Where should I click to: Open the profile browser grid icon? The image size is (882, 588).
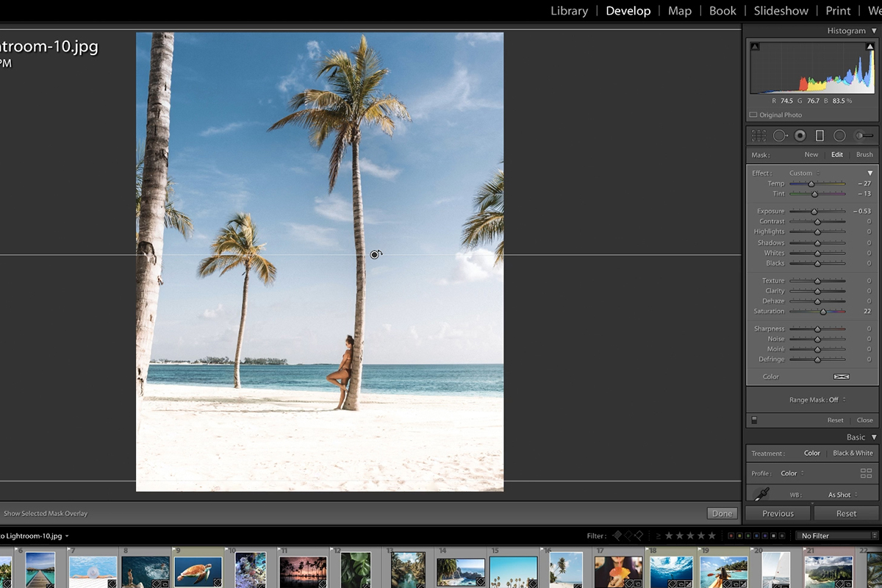[x=866, y=473]
